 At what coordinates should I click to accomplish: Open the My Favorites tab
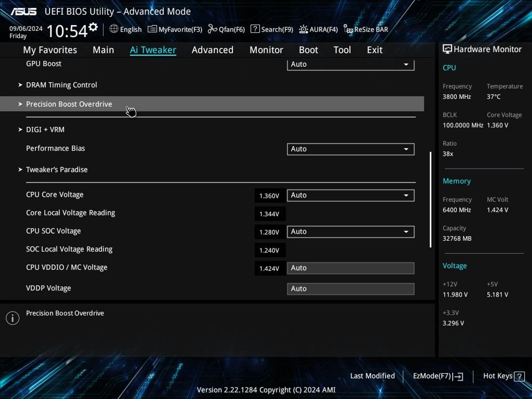pyautogui.click(x=50, y=50)
